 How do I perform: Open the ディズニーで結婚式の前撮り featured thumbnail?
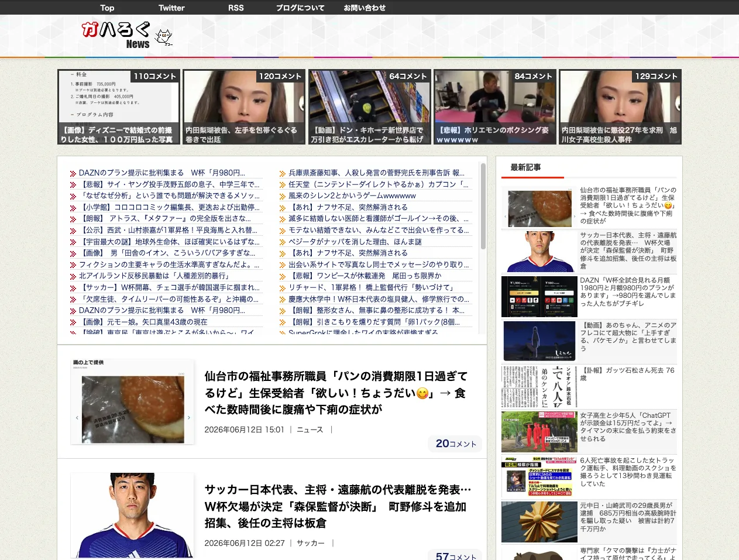[x=119, y=107]
